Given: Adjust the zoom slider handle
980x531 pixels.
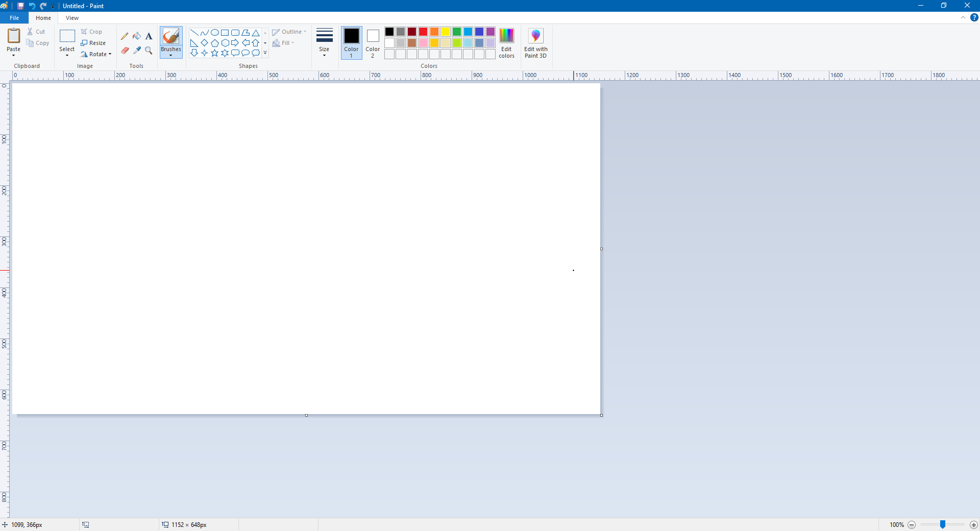Looking at the screenshot, I should [x=943, y=524].
